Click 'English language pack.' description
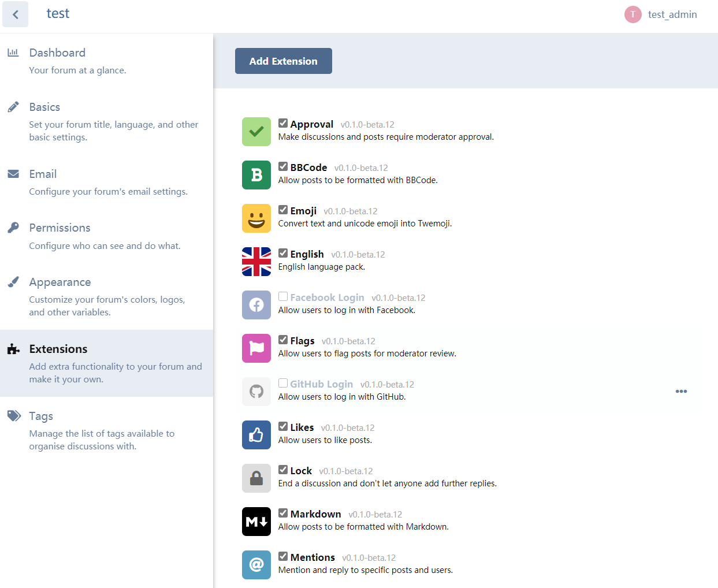 click(322, 267)
